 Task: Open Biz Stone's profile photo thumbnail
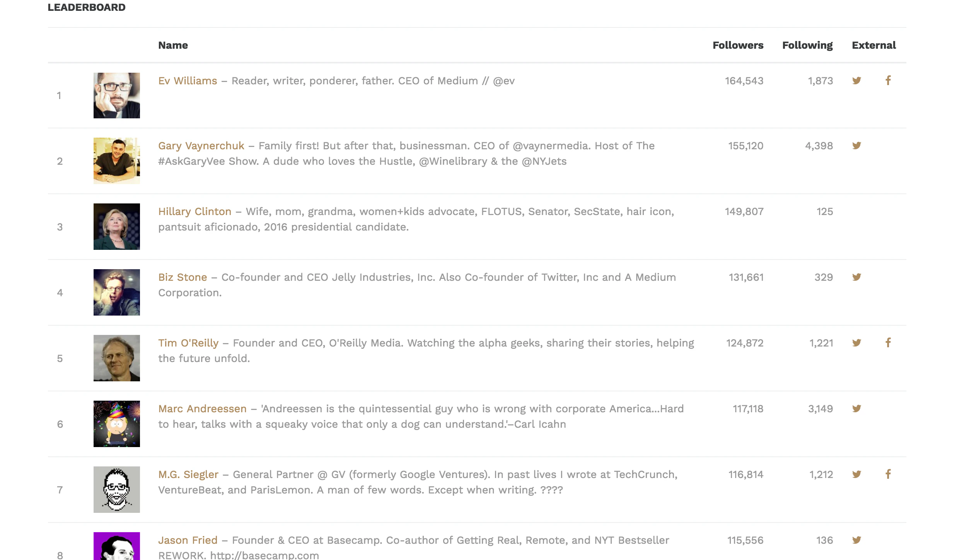coord(116,292)
